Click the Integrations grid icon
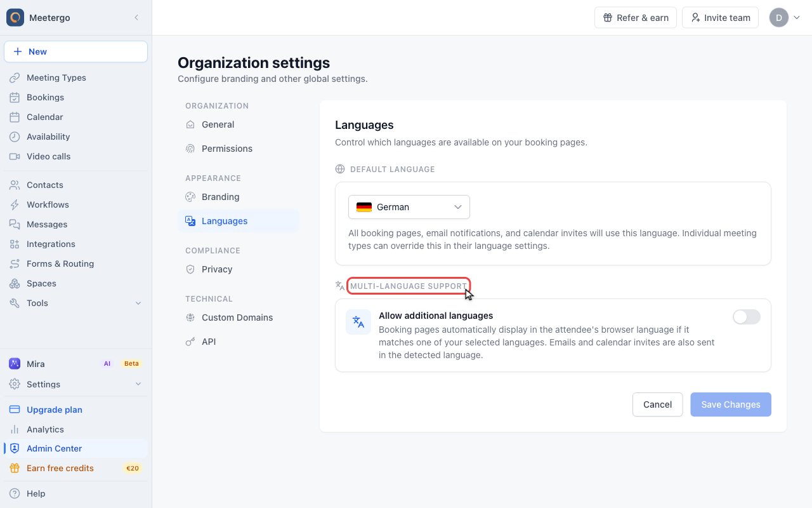Viewport: 812px width, 508px height. tap(15, 244)
